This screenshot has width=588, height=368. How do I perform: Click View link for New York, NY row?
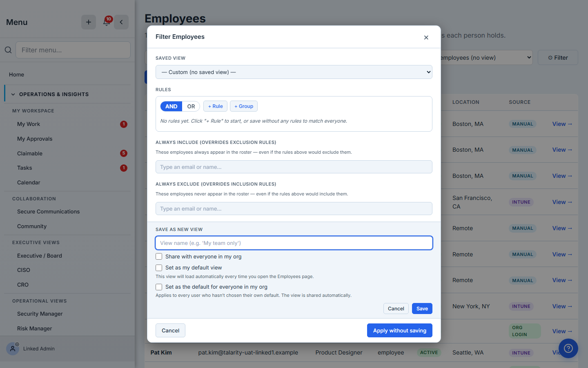tap(562, 306)
